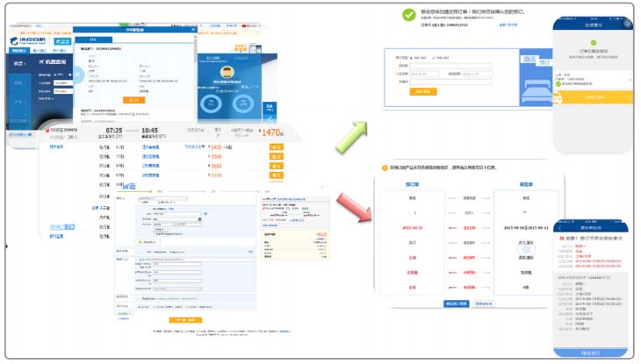Image resolution: width=641 pixels, height=364 pixels.
Task: Click the large green checkmark success icon
Action: tap(408, 15)
